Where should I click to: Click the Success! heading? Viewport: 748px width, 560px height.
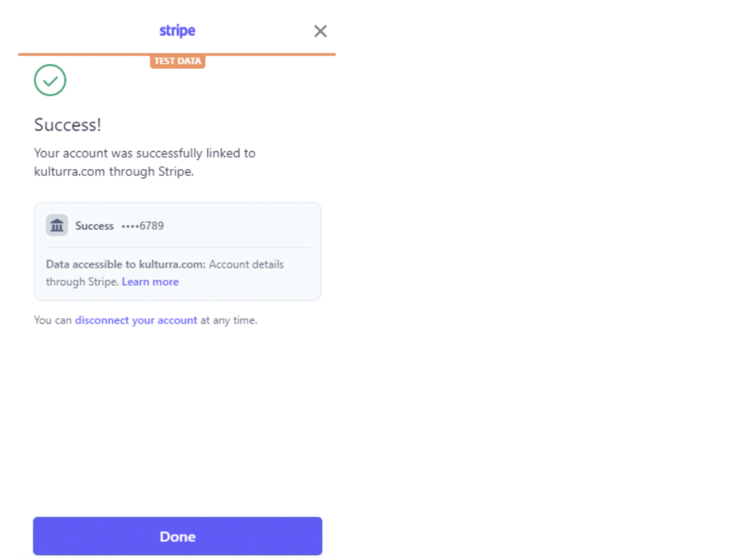[x=68, y=125]
